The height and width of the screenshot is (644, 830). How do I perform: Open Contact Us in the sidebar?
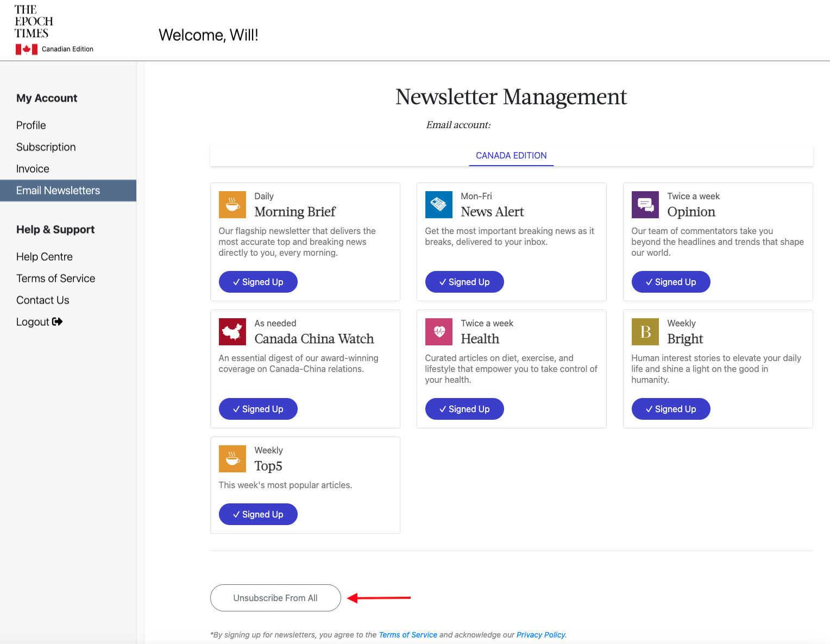pyautogui.click(x=43, y=300)
